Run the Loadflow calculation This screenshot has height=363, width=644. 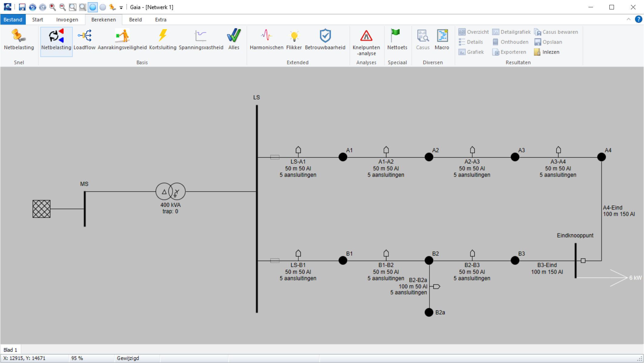(84, 40)
